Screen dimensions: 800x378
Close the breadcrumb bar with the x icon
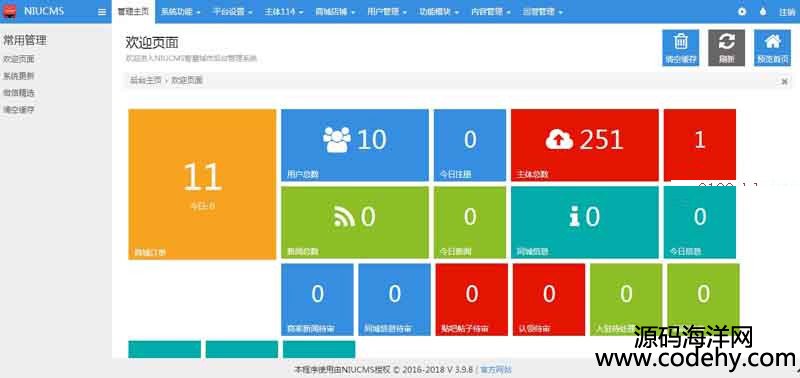point(784,81)
